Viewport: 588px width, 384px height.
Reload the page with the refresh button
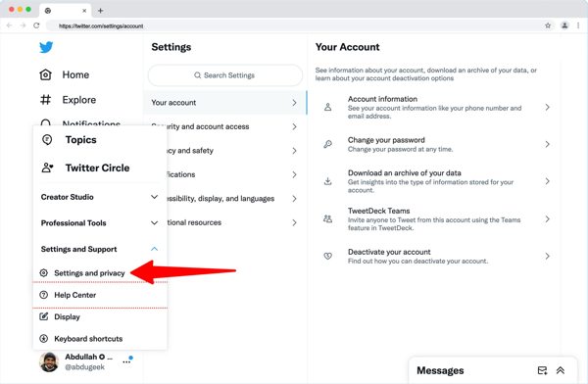click(x=36, y=25)
